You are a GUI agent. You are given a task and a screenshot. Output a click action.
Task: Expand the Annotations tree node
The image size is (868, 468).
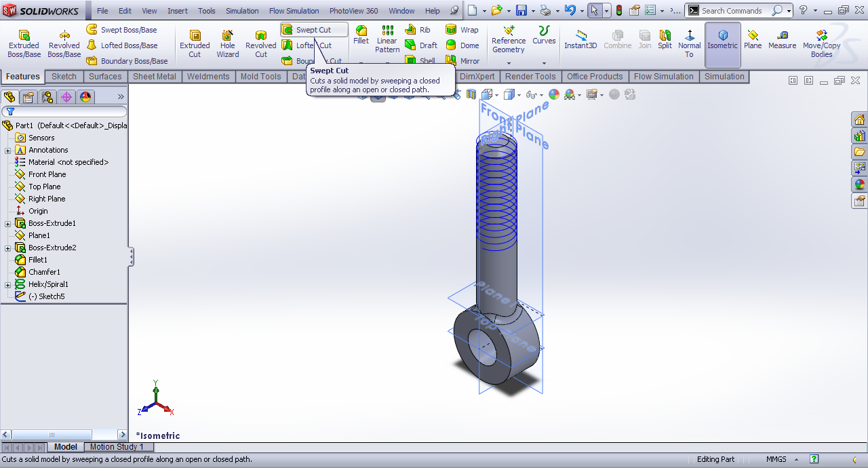click(7, 150)
